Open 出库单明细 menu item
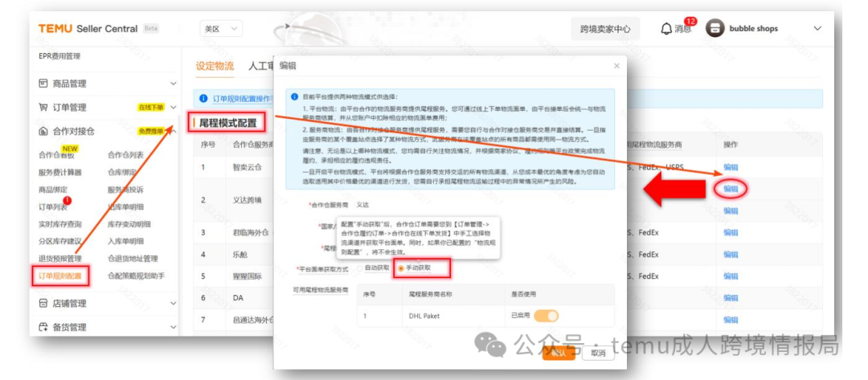The width and height of the screenshot is (868, 380). (125, 207)
